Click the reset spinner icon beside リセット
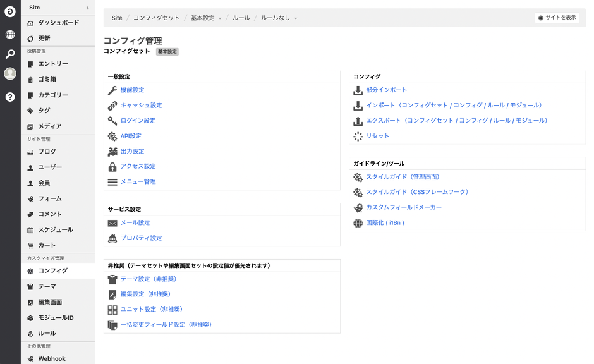Viewport: 594px width, 364px height. [358, 136]
